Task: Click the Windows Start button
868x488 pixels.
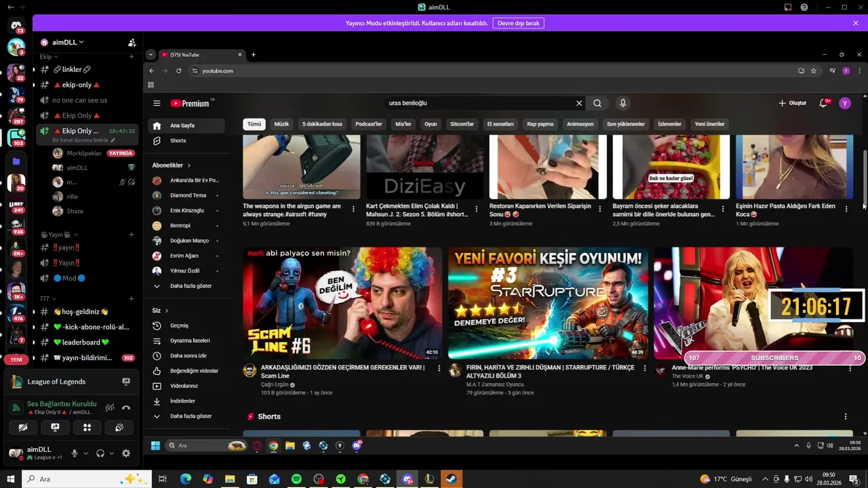Action: coord(11,479)
